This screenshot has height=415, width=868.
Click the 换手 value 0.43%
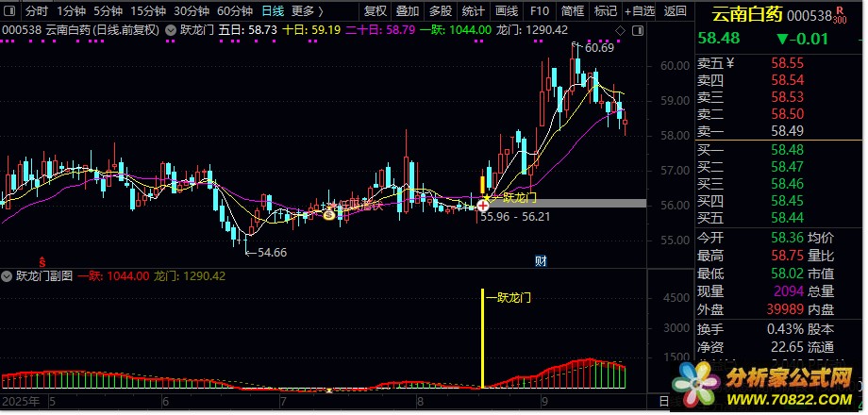click(785, 329)
